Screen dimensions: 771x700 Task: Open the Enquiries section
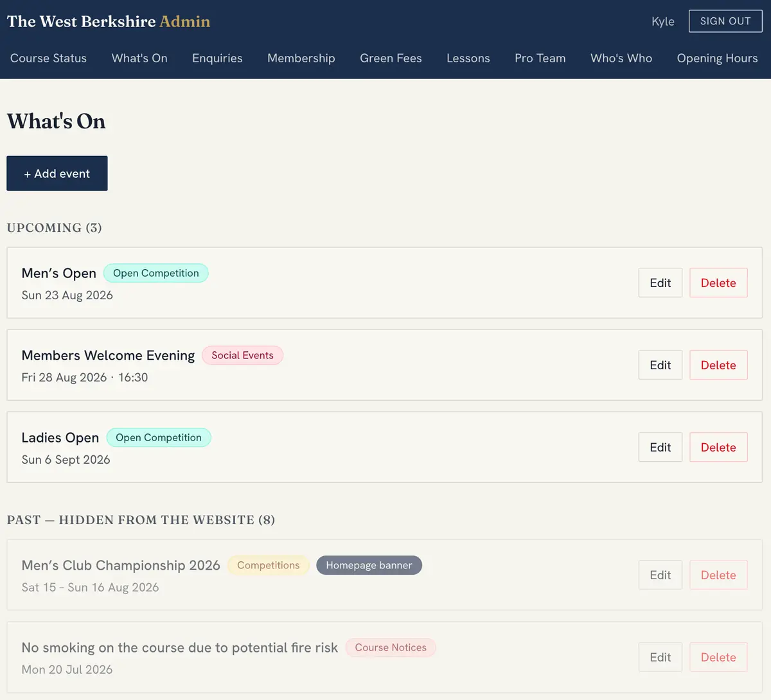[217, 58]
